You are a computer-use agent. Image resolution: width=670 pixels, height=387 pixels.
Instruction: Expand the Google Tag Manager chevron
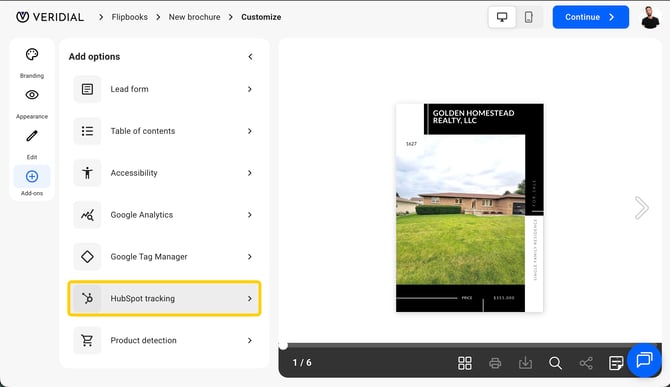pyautogui.click(x=250, y=257)
